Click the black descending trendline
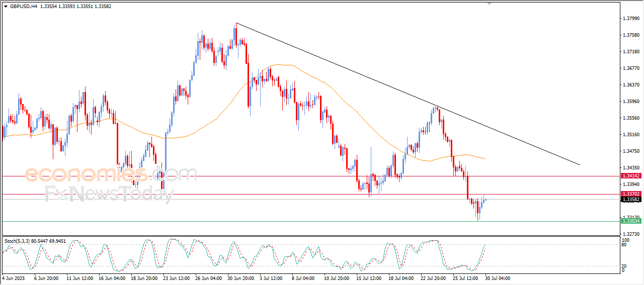644x285 pixels. point(408,93)
